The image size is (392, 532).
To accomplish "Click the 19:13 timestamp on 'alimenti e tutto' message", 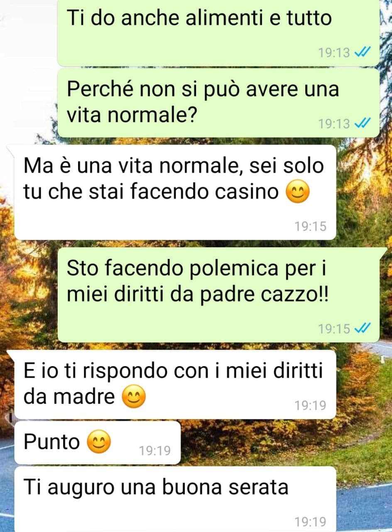I will [334, 53].
